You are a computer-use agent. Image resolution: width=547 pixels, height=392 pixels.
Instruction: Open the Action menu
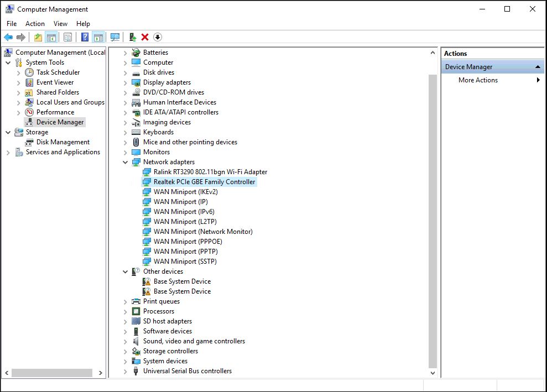35,24
